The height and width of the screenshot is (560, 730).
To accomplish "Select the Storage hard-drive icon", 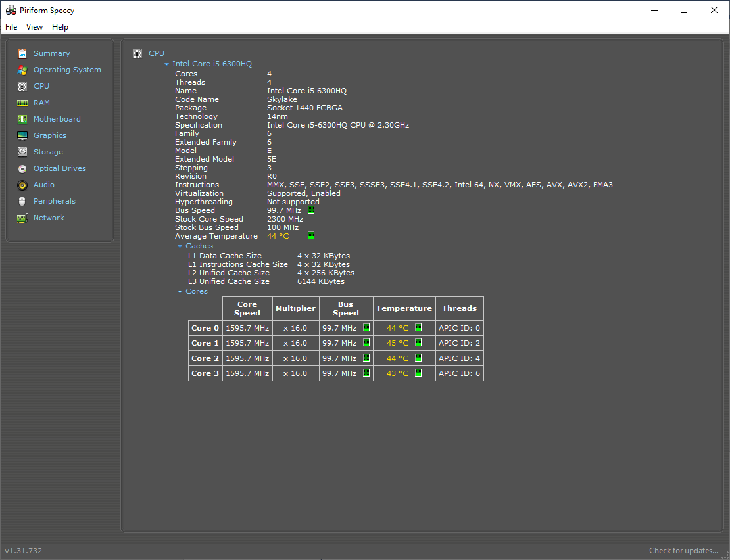I will pyautogui.click(x=22, y=152).
